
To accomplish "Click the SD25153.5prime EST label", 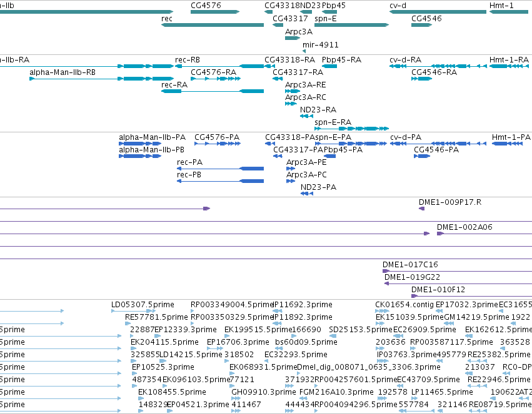I will 361,330.
